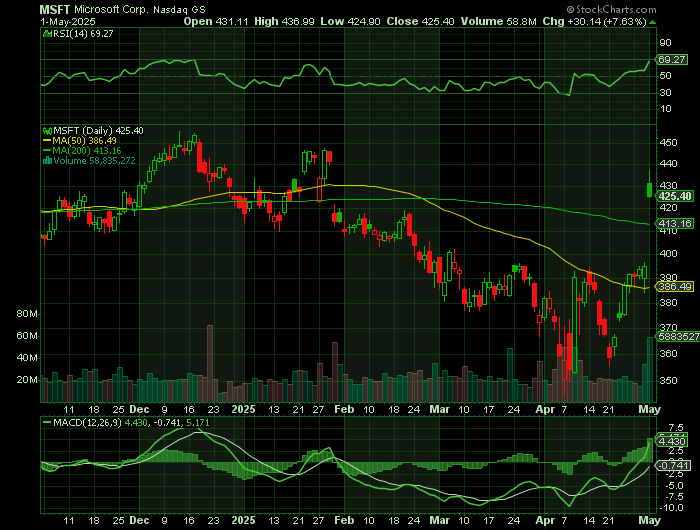Click the 360 price axis label
Image resolution: width=700 pixels, height=530 pixels.
pos(668,354)
